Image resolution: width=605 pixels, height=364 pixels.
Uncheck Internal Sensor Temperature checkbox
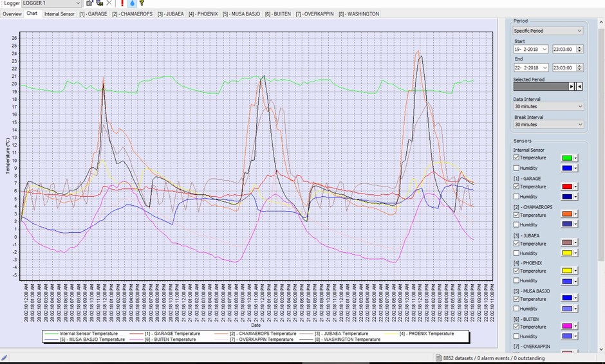tap(517, 158)
